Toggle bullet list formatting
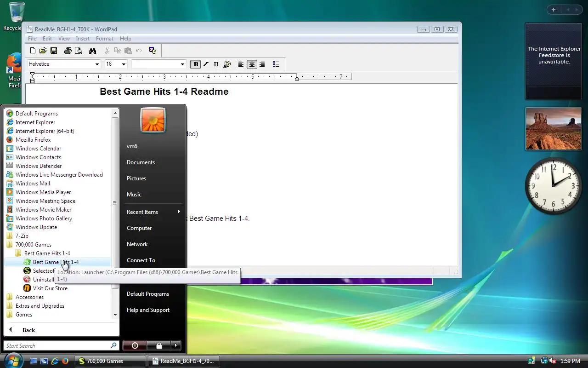 click(x=276, y=64)
